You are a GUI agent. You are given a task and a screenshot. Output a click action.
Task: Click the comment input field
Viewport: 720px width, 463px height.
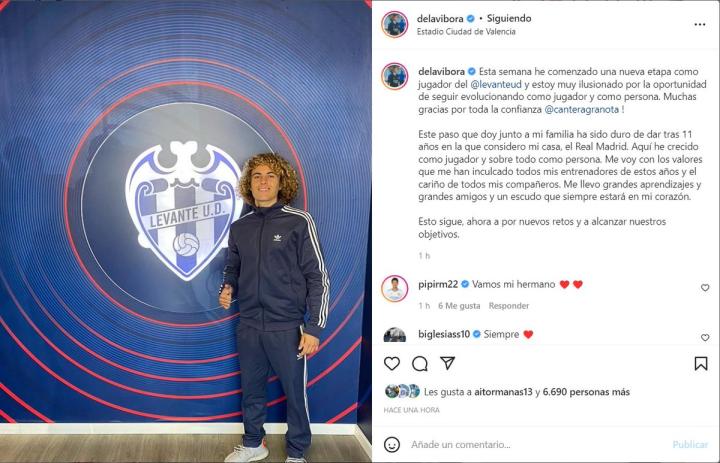537,444
